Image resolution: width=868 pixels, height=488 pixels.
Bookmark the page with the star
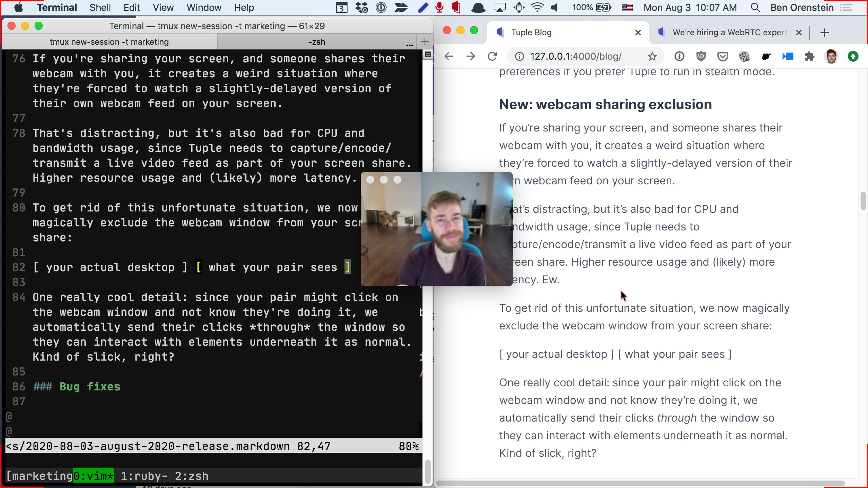652,57
